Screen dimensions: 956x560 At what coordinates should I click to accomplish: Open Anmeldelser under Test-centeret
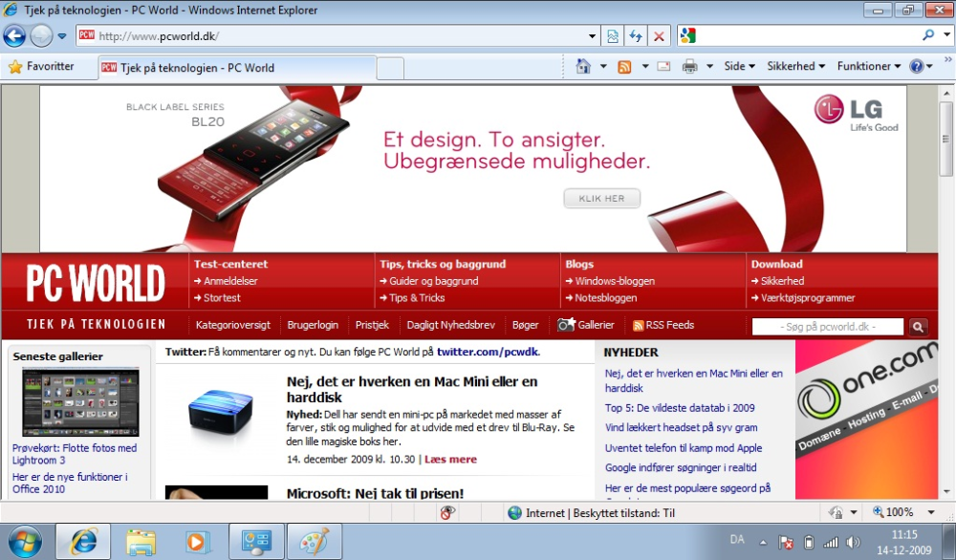tap(230, 281)
